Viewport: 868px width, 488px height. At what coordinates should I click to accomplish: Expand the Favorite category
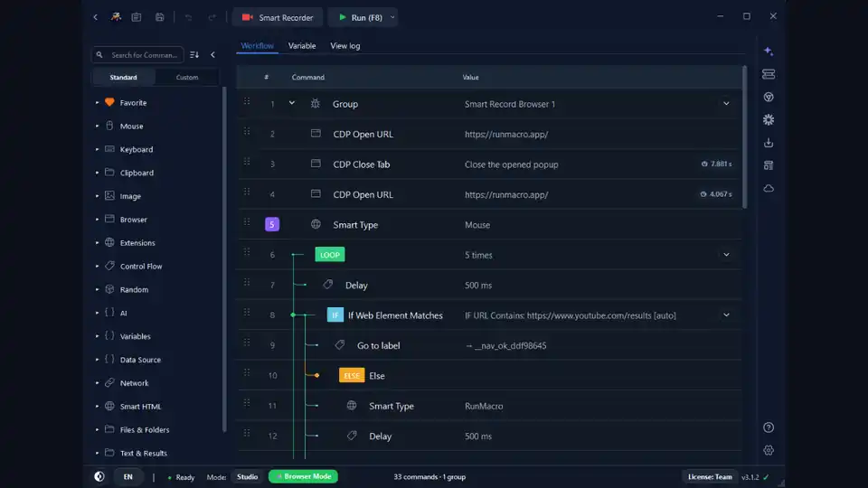click(98, 103)
